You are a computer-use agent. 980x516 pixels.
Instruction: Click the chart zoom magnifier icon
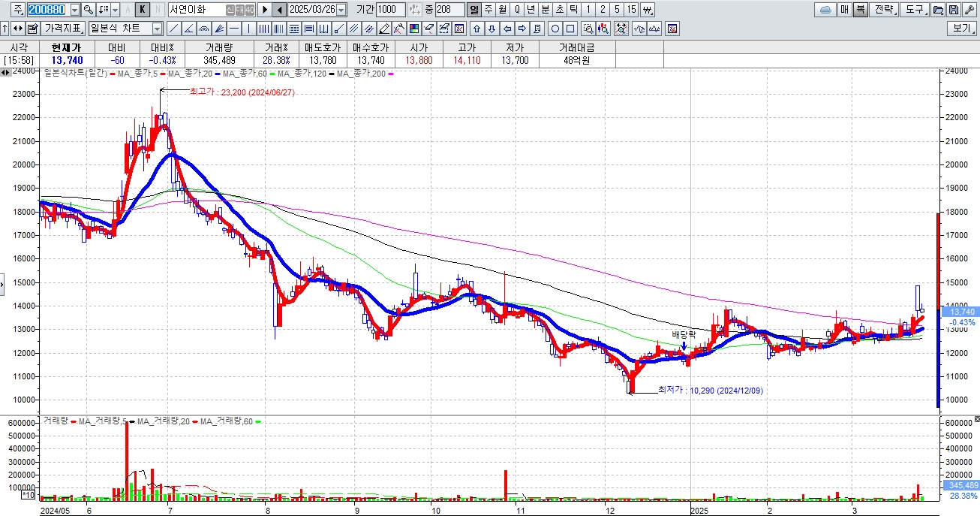(x=588, y=29)
